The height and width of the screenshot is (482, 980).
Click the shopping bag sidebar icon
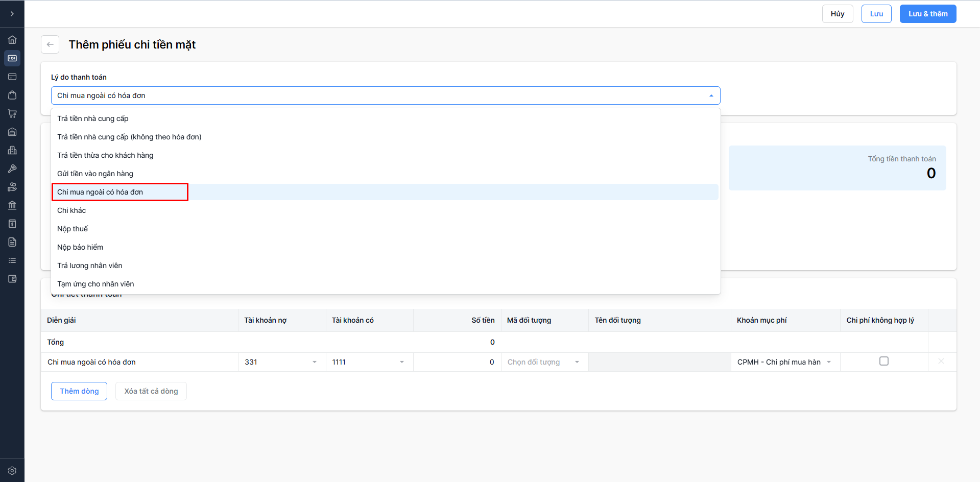[x=12, y=95]
